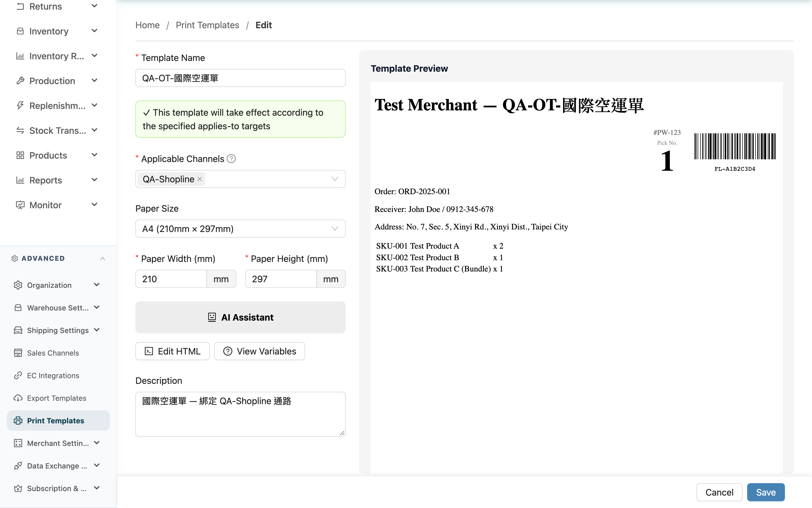
Task: Click the Inventory box icon in sidebar
Action: tap(20, 31)
